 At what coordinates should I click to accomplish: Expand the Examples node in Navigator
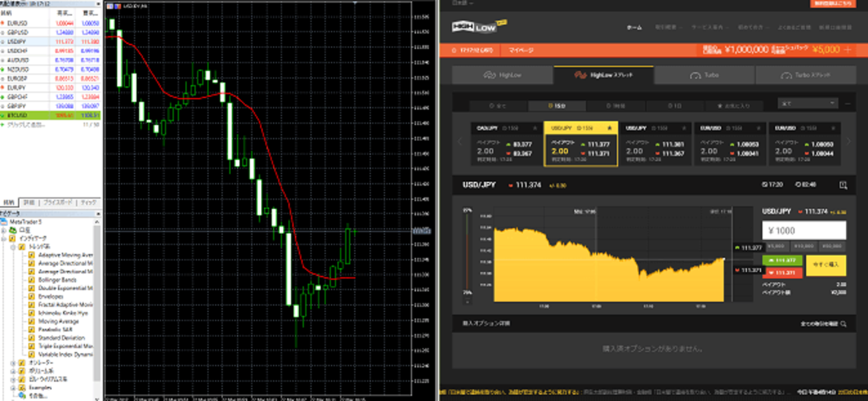coord(14,388)
